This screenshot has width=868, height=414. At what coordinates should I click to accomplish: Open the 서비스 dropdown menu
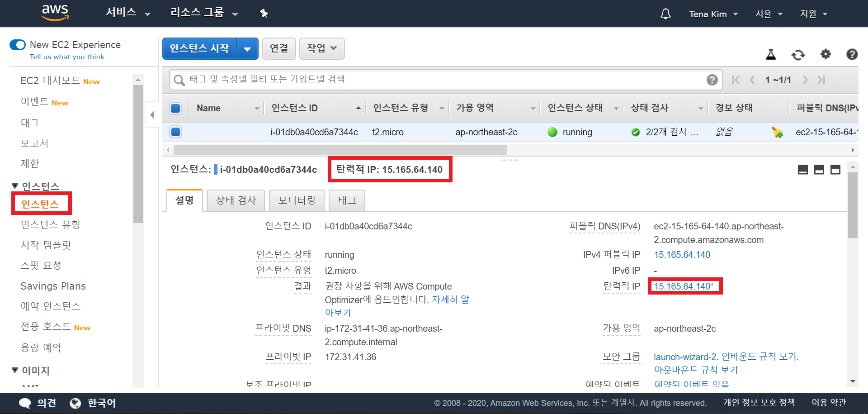pos(128,13)
